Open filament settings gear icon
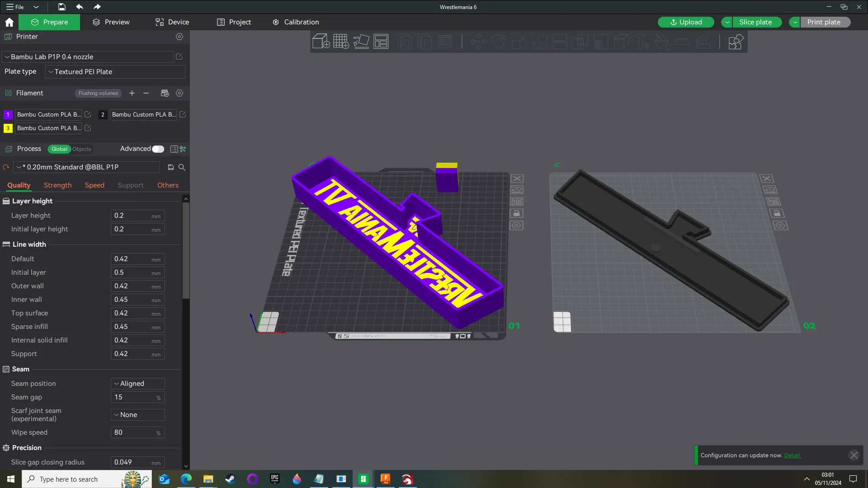 pos(179,93)
